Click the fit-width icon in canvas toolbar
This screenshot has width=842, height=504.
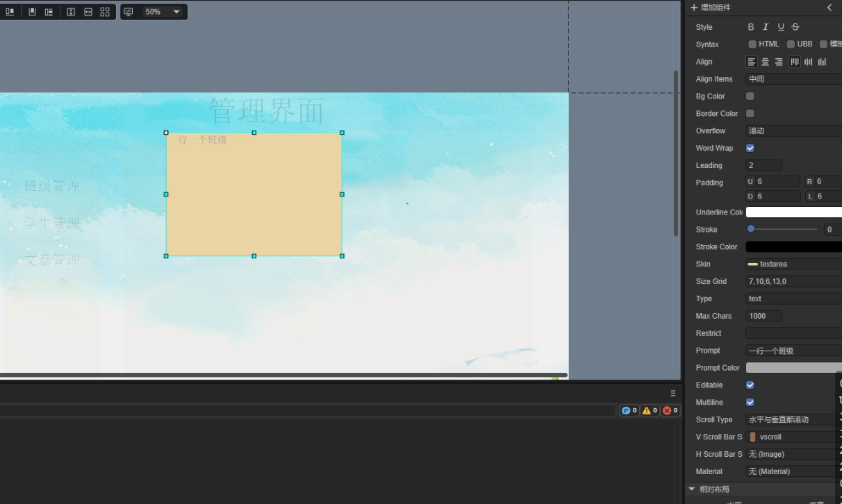pos(88,12)
